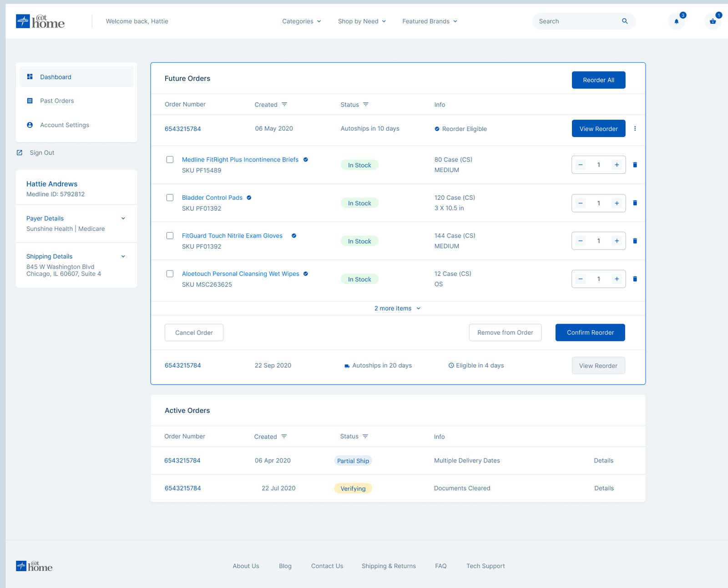This screenshot has width=728, height=588.
Task: Delete Aloetouch Personal Cleansing Wet Wipes with trash icon
Action: pyautogui.click(x=635, y=279)
